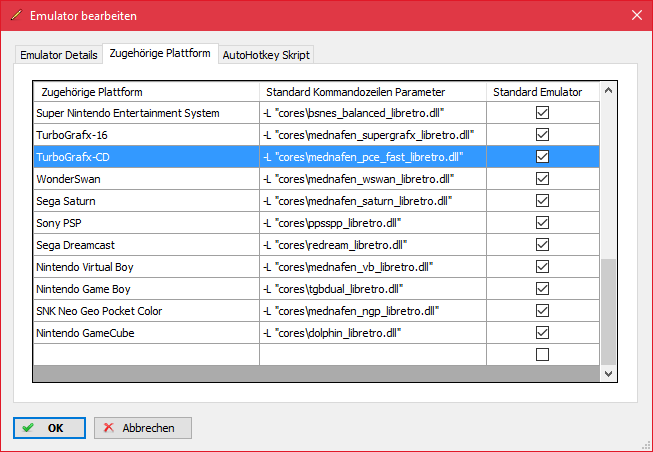653x452 pixels.
Task: Uncheck Standard Emulator for WonderSwan
Action: 542,179
